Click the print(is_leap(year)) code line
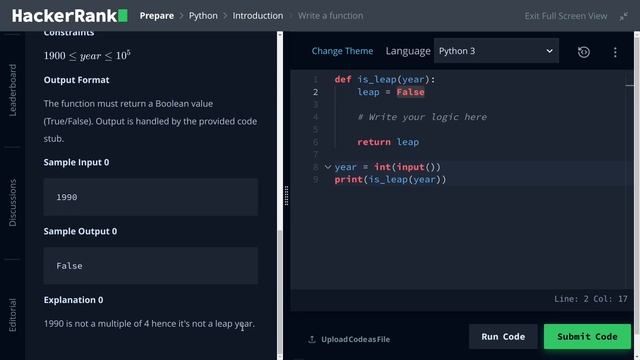 pos(390,180)
